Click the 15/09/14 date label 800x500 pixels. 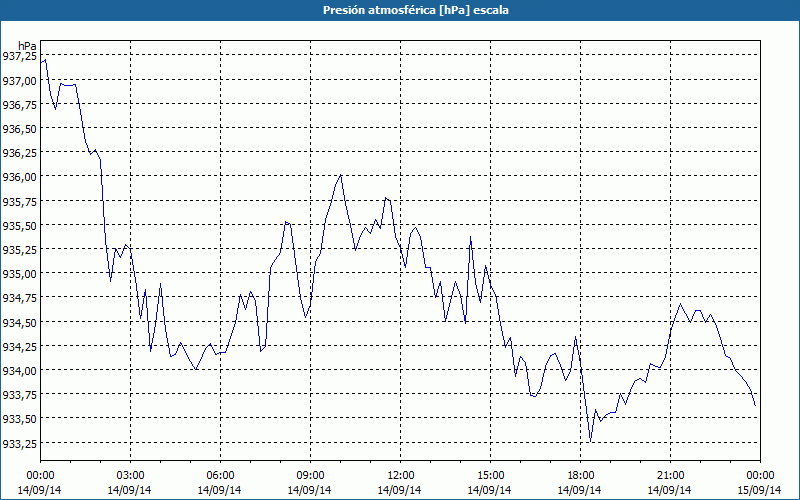coord(760,490)
